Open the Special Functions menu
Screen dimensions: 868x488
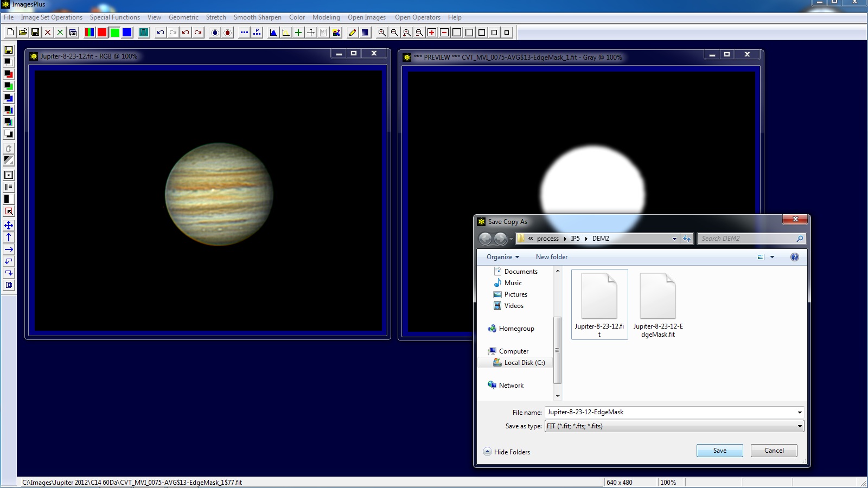coord(115,17)
